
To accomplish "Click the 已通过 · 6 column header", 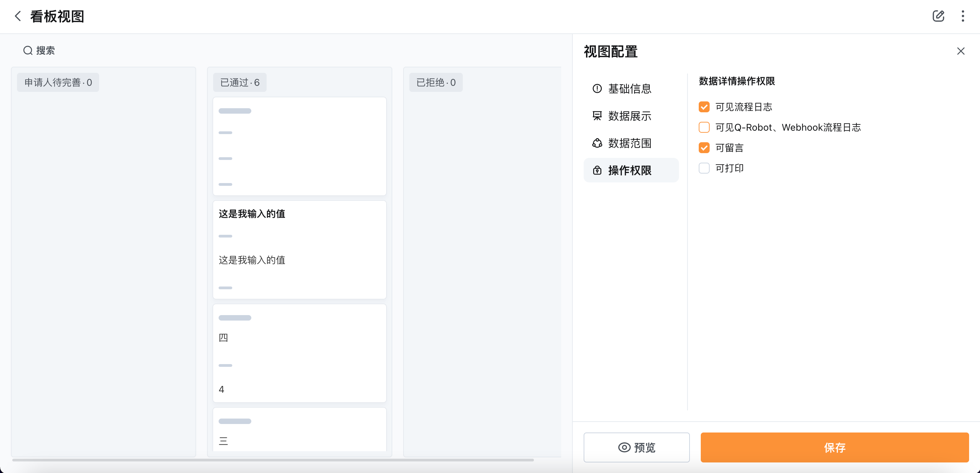I will (240, 82).
